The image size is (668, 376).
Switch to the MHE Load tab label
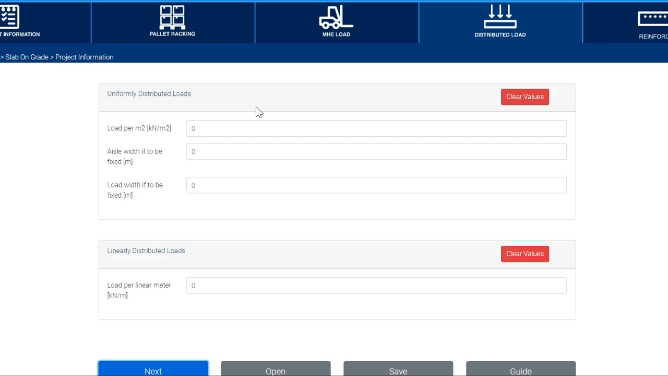[x=336, y=34]
